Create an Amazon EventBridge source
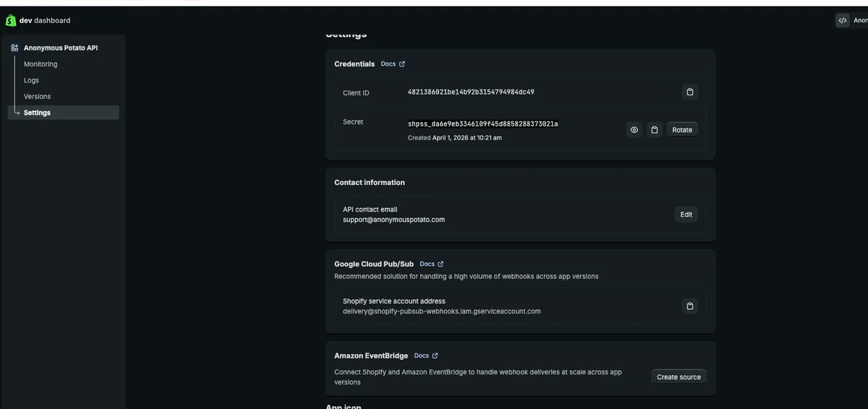Image resolution: width=868 pixels, height=409 pixels. point(678,377)
